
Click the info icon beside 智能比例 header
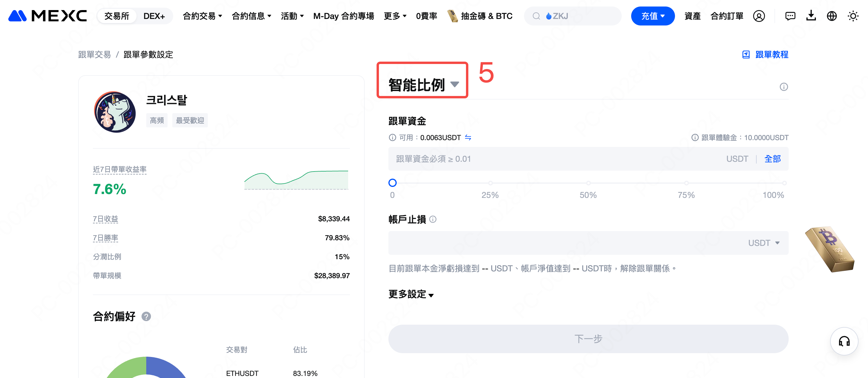[x=784, y=87]
